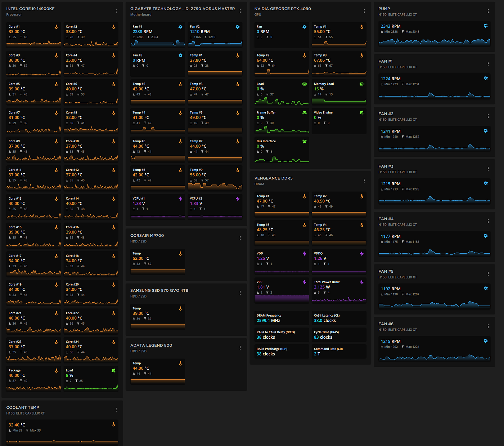Image resolution: width=504 pixels, height=446 pixels.
Task: Open the Intel Core i9 14900KF options menu
Action: pyautogui.click(x=116, y=11)
